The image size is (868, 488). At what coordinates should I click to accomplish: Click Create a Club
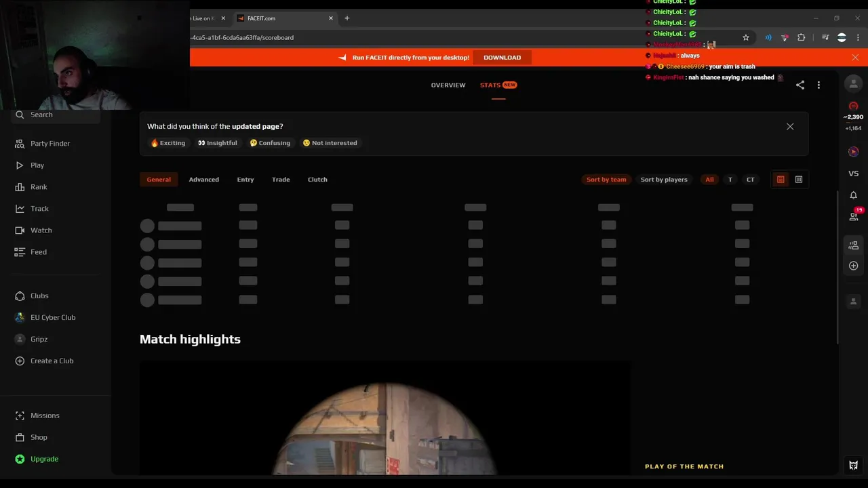pyautogui.click(x=52, y=361)
